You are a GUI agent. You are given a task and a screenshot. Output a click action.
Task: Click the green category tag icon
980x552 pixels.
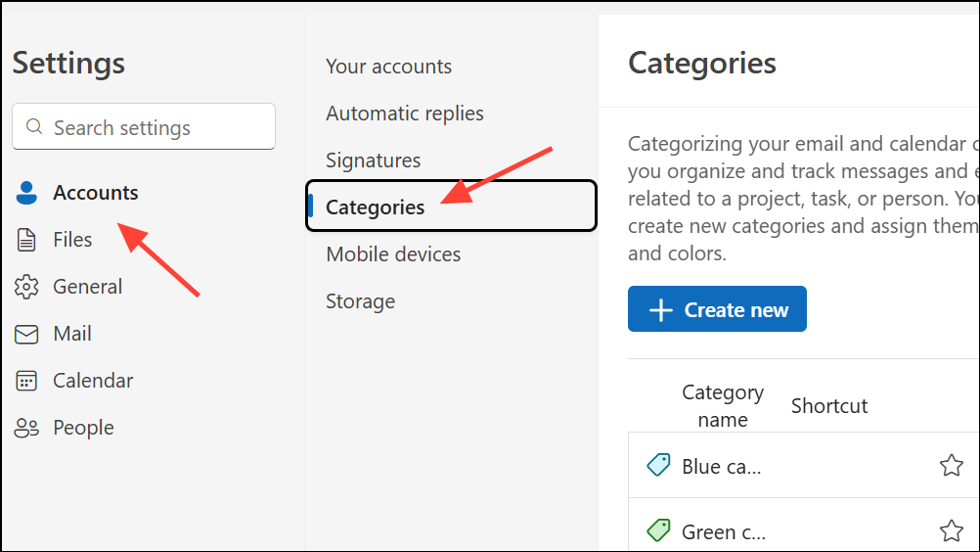click(658, 530)
